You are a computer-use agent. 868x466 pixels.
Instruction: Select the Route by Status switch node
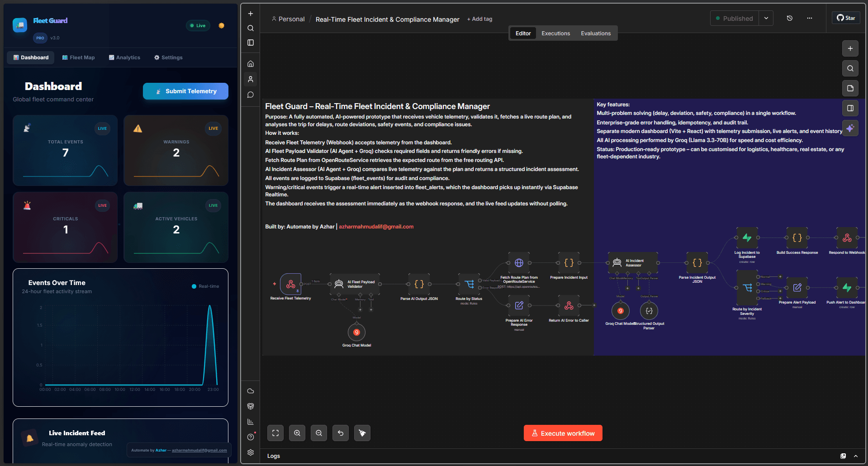(469, 284)
